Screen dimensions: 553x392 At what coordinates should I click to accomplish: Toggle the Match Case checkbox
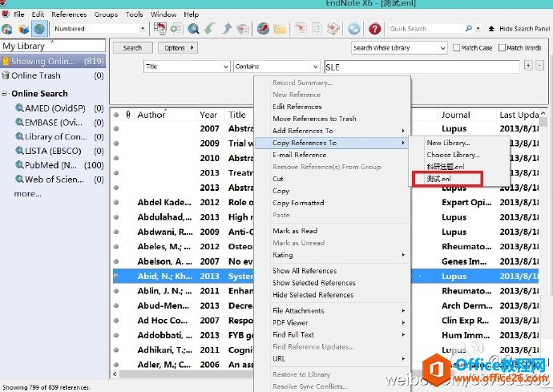pos(456,47)
